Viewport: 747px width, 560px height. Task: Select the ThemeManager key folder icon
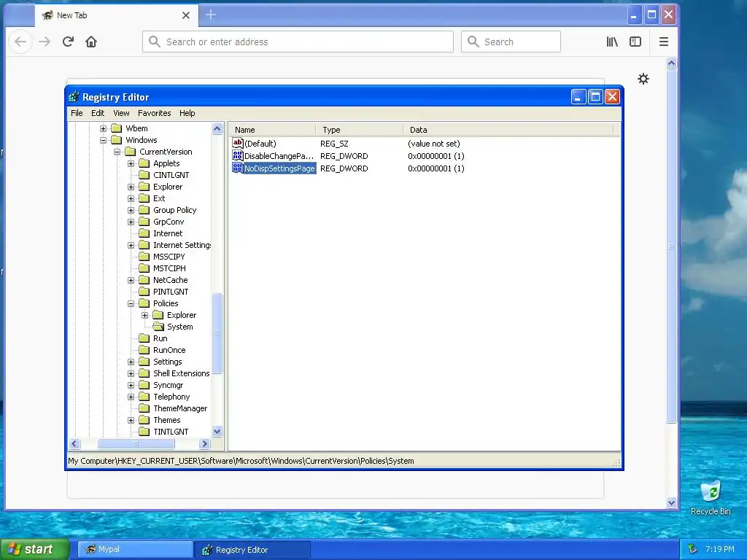tap(144, 408)
